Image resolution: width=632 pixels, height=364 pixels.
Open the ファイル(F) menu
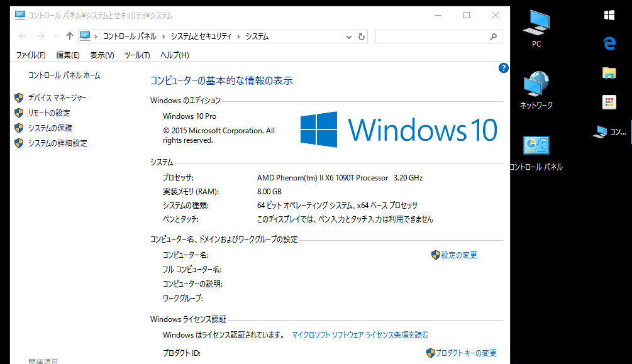31,55
